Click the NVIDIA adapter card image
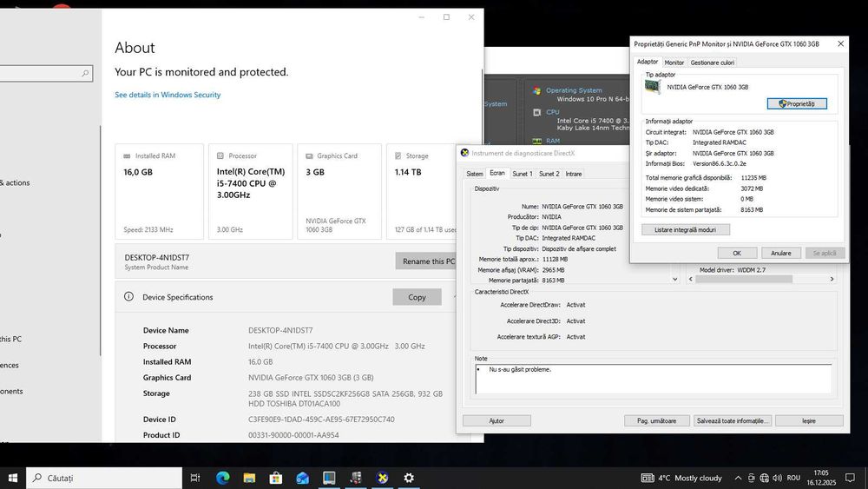 point(653,86)
